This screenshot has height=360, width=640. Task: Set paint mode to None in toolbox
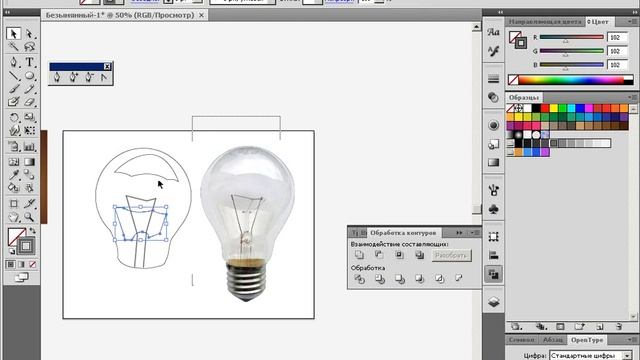coord(32,264)
